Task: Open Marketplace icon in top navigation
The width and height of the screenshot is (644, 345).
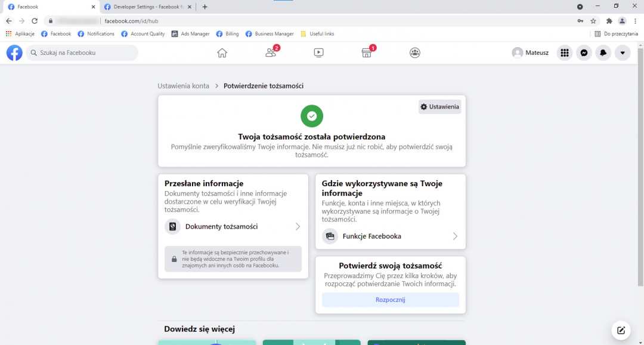Action: [x=367, y=53]
